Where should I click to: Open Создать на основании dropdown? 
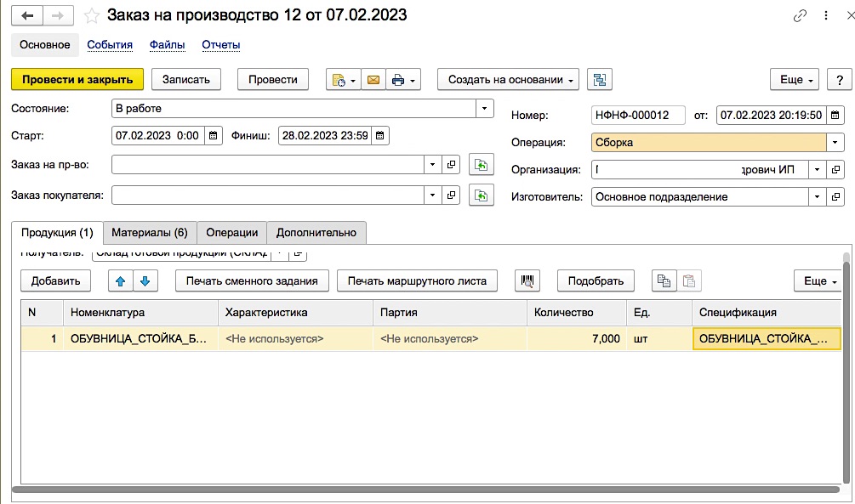pyautogui.click(x=508, y=80)
